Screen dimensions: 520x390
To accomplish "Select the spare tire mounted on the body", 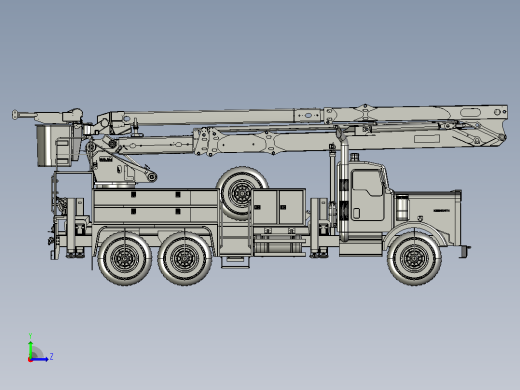I will point(242,193).
